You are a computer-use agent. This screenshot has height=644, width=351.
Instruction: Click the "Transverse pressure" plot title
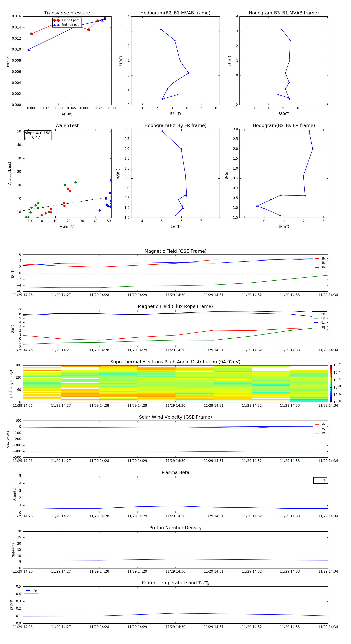tap(67, 13)
